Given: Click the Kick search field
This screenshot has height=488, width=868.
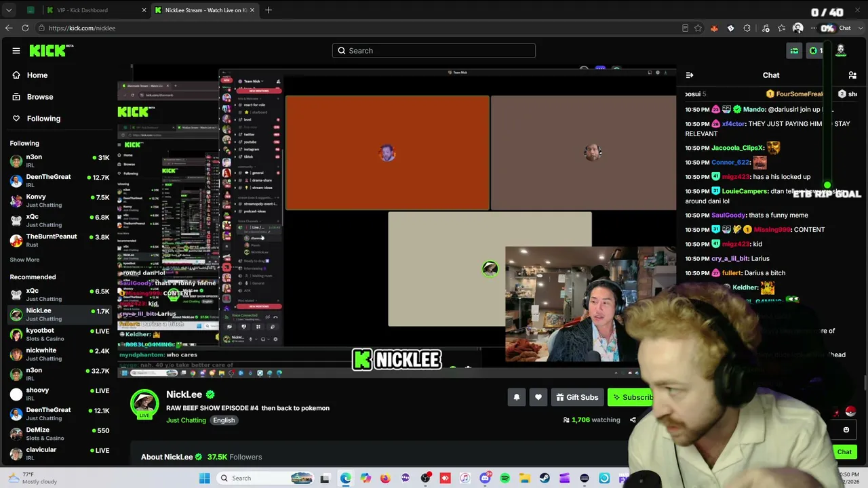Looking at the screenshot, I should point(434,51).
